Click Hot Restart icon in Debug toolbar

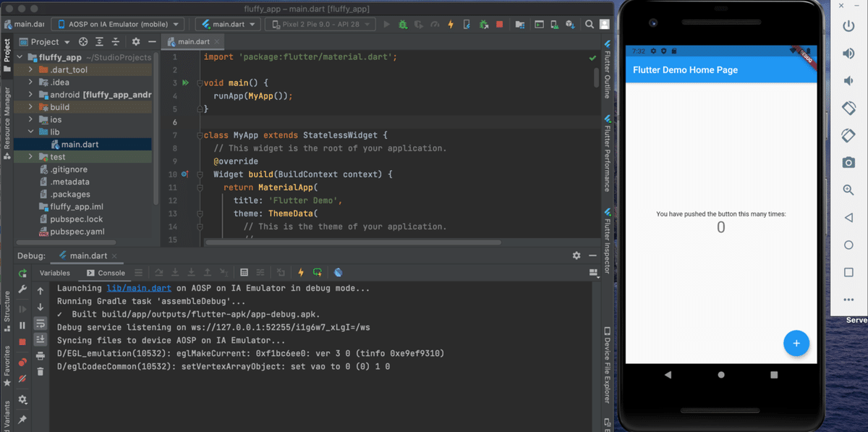[x=318, y=273]
